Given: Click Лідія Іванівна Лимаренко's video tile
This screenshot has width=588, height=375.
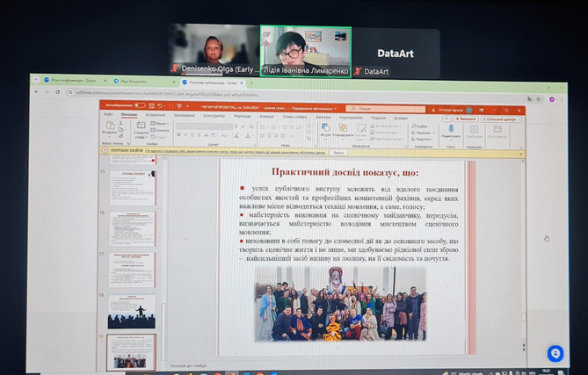Looking at the screenshot, I should [x=306, y=51].
